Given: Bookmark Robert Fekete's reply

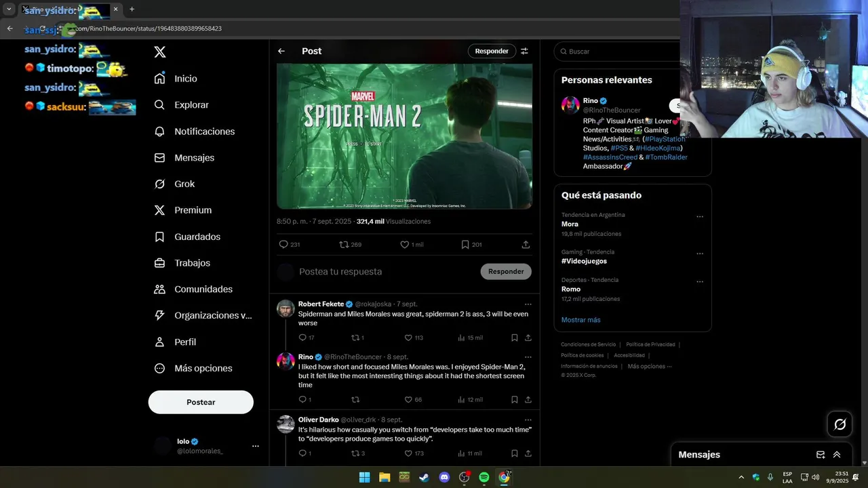Looking at the screenshot, I should (x=514, y=338).
